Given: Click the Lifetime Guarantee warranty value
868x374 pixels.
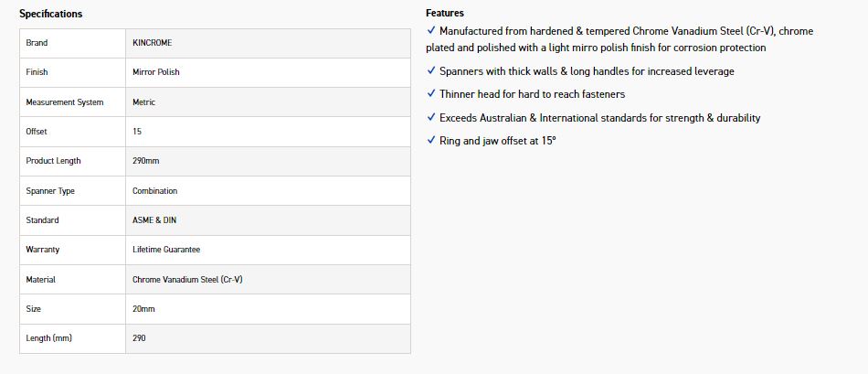Looking at the screenshot, I should tap(166, 250).
